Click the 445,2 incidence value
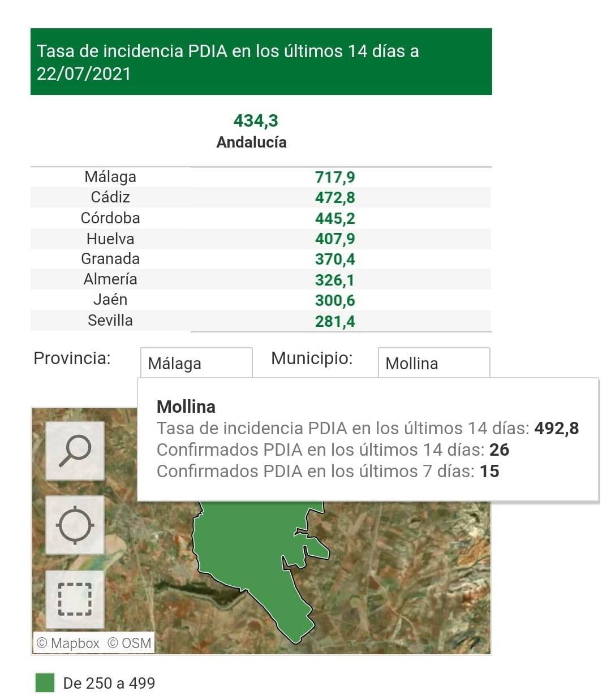This screenshot has height=700, width=611. (x=335, y=218)
